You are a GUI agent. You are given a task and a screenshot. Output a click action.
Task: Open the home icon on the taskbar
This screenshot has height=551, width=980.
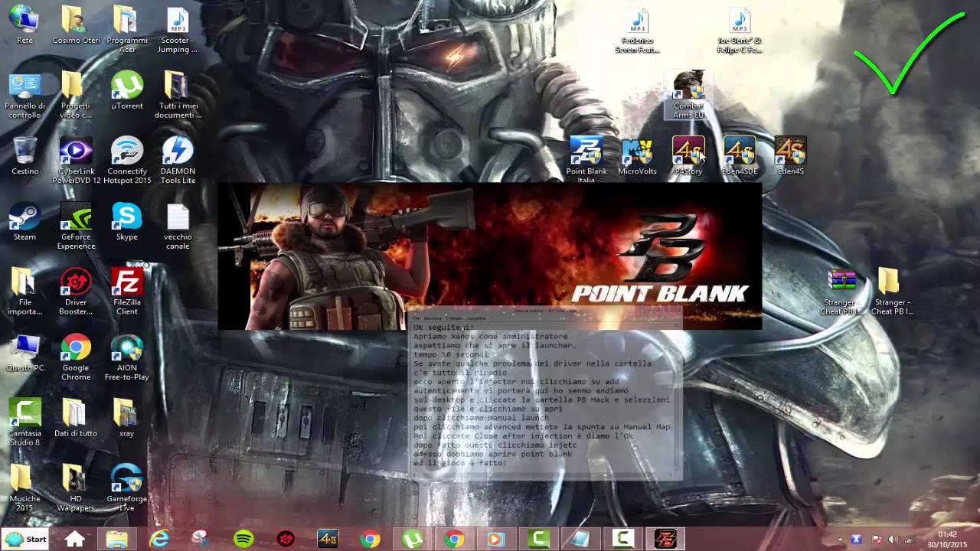74,539
